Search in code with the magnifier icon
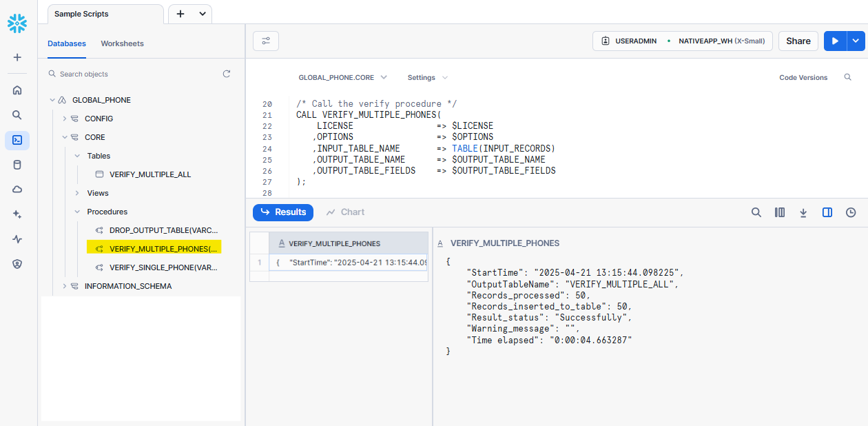Image resolution: width=868 pixels, height=426 pixels. [848, 77]
